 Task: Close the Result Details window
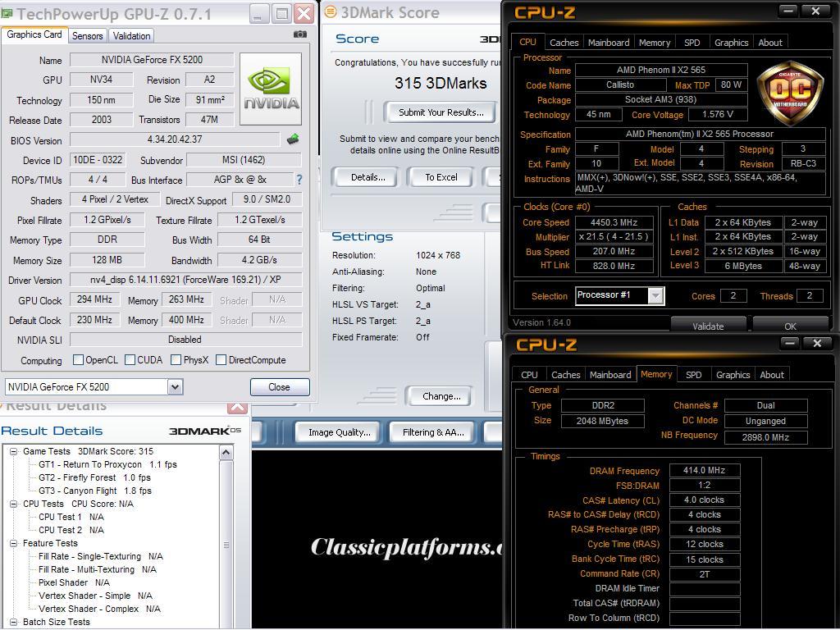[237, 407]
